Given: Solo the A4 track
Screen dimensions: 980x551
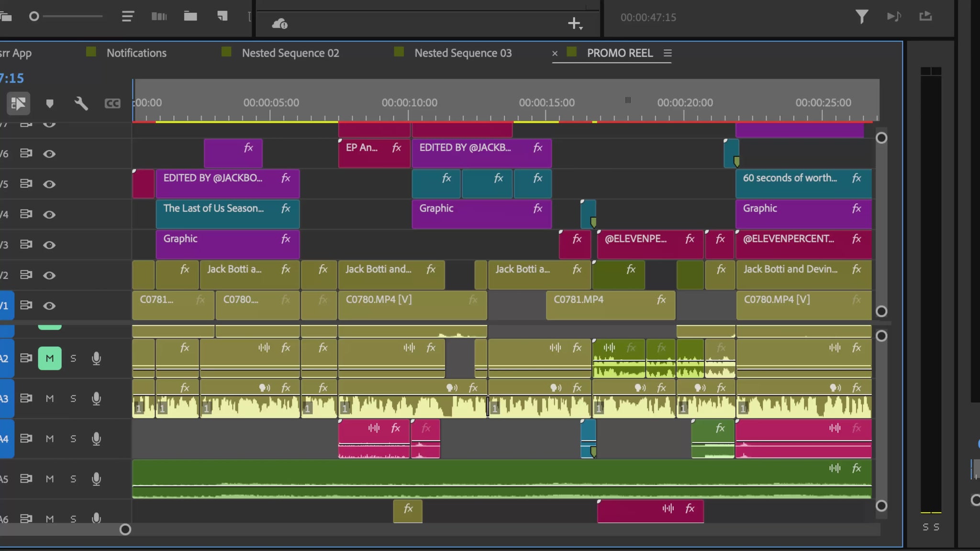Looking at the screenshot, I should point(73,439).
